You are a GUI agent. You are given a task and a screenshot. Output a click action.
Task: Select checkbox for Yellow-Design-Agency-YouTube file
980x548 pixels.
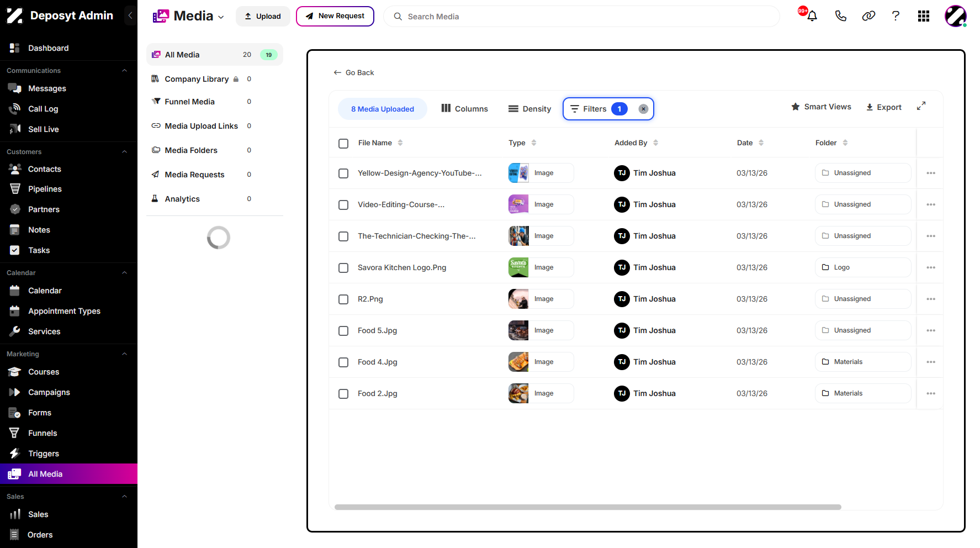[343, 173]
